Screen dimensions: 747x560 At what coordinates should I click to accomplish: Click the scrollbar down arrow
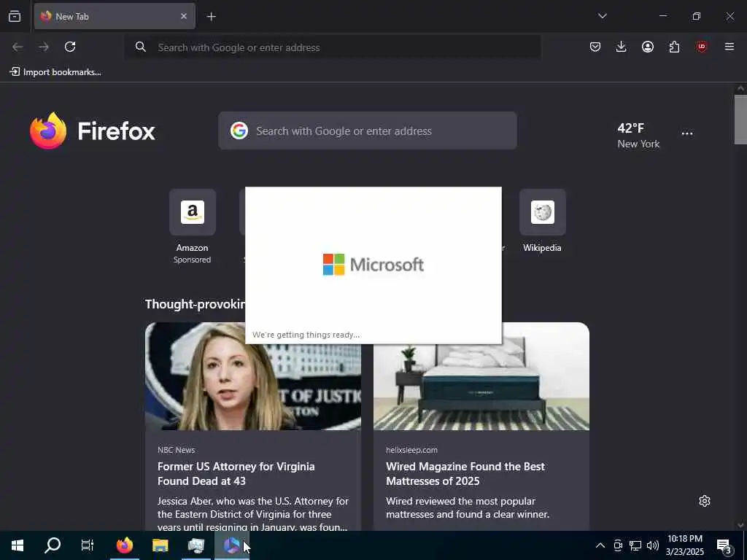740,525
